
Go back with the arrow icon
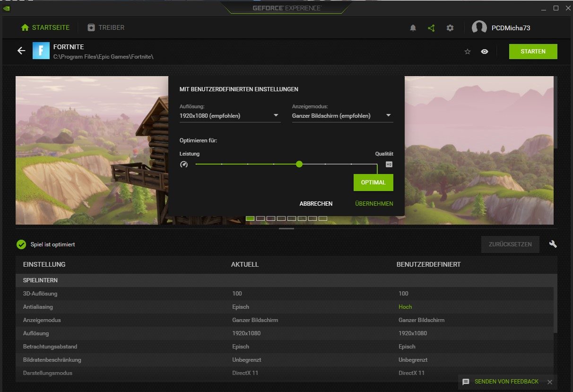[21, 51]
